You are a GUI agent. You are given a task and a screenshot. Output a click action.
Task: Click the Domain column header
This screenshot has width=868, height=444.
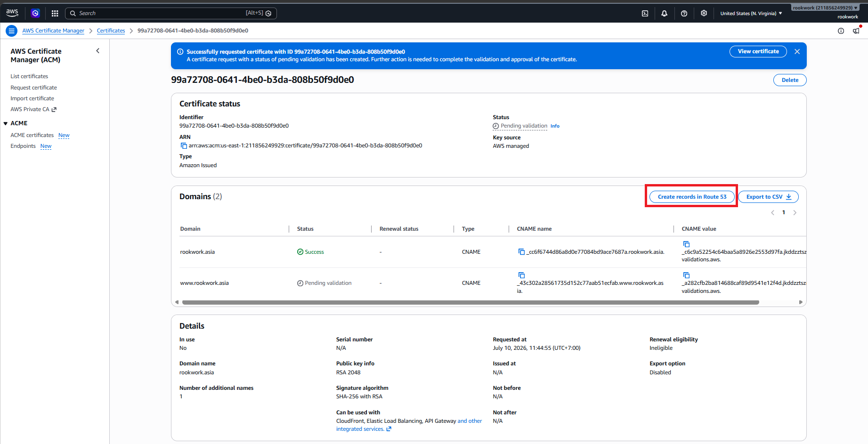coord(190,229)
